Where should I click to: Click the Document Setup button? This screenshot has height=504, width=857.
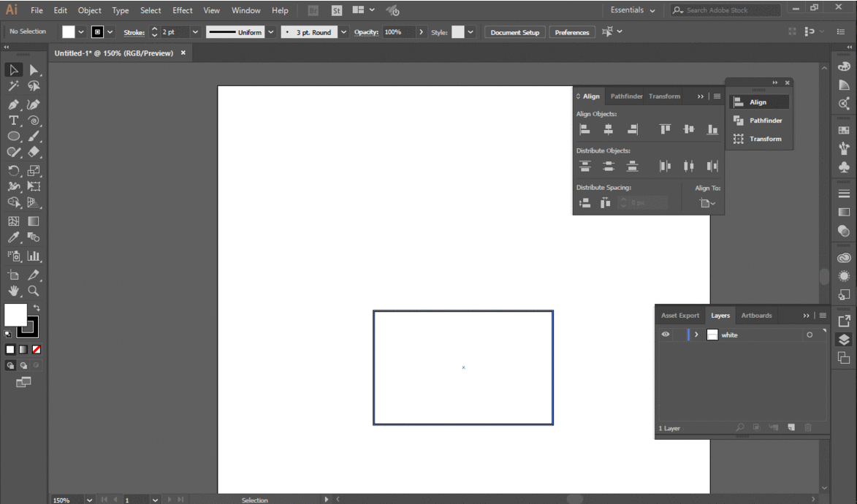tap(515, 32)
